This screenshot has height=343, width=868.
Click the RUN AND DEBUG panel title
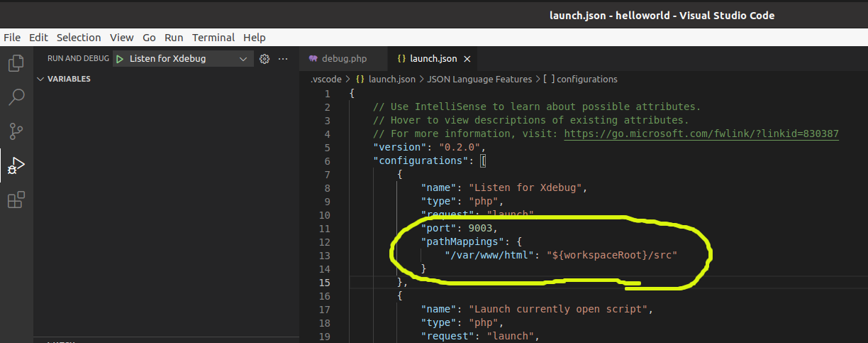pyautogui.click(x=78, y=59)
